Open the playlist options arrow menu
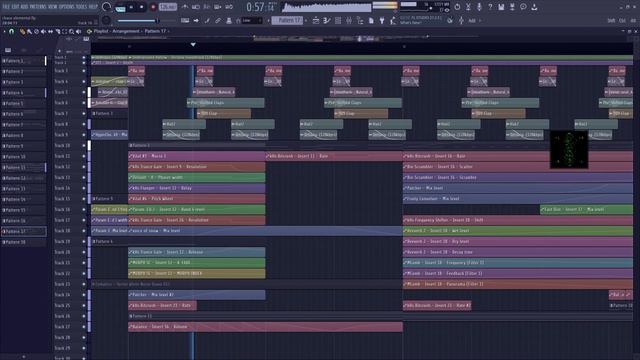Image resolution: width=640 pixels, height=360 pixels. pos(4,31)
